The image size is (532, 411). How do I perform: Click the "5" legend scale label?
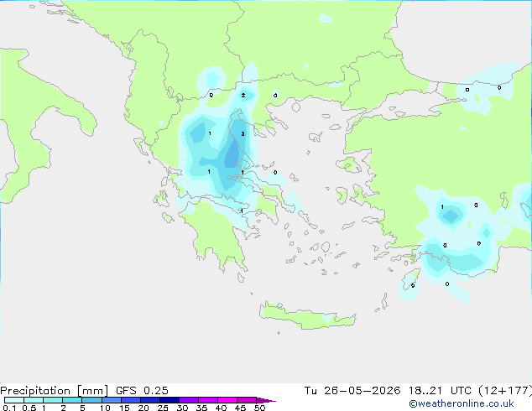[82, 408]
